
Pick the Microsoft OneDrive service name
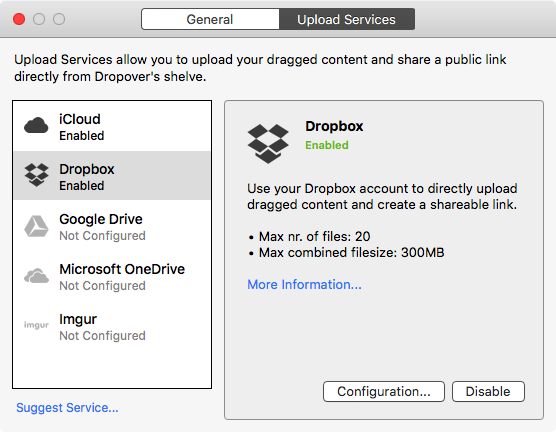(122, 269)
